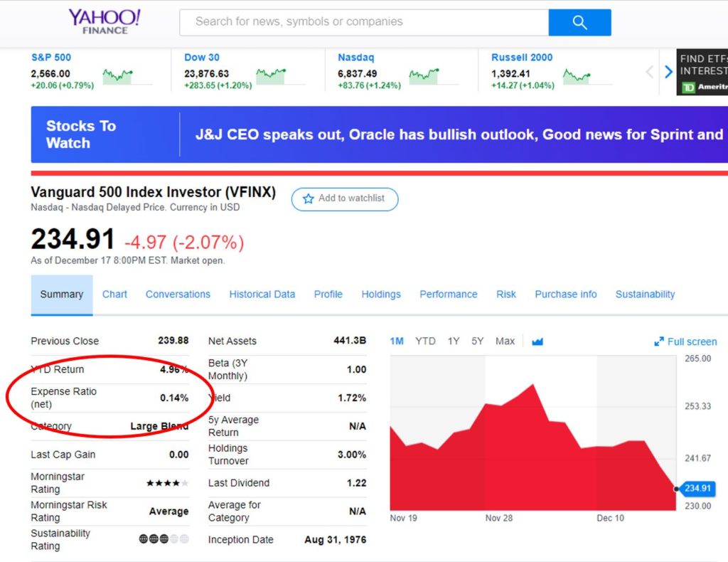Select the Summary tab

click(x=62, y=295)
